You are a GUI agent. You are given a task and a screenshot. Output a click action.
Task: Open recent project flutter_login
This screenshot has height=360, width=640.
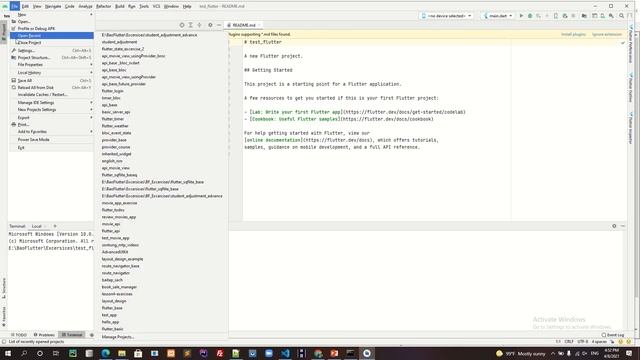[162, 91]
